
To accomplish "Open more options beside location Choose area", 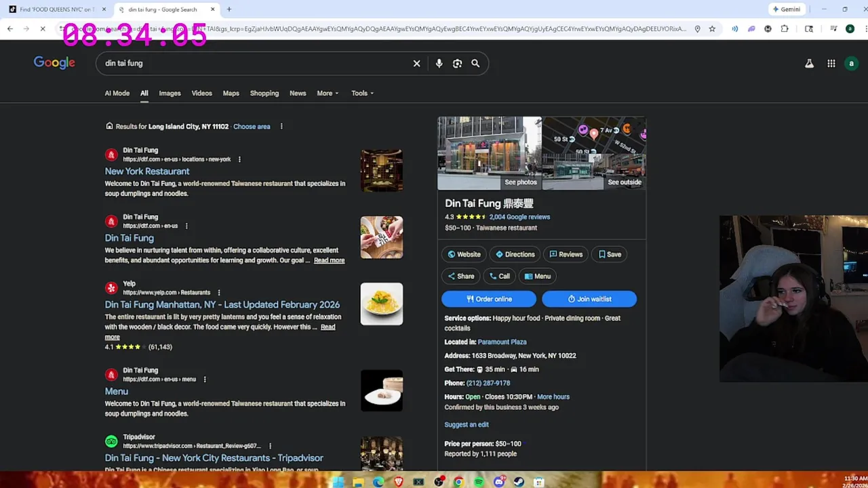I will pyautogui.click(x=281, y=126).
